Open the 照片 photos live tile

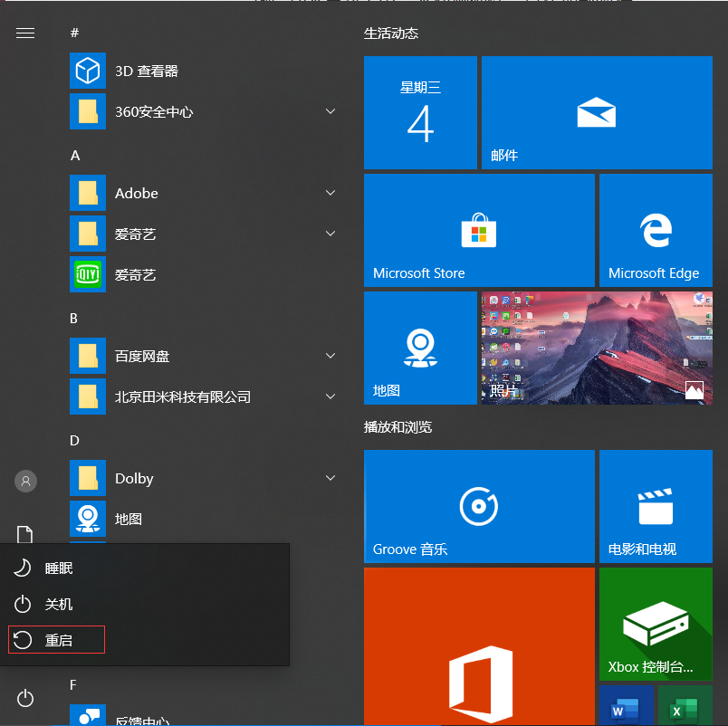coord(597,348)
